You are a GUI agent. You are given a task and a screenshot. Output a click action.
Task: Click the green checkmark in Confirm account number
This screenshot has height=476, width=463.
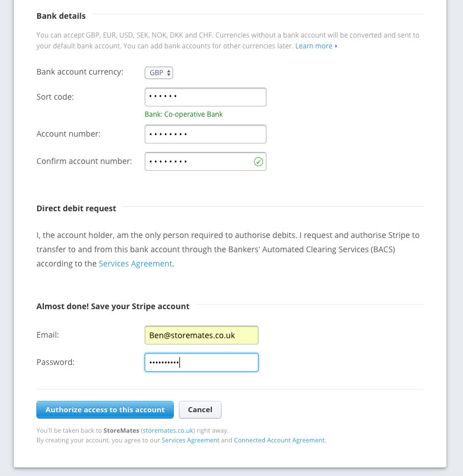[x=258, y=162]
